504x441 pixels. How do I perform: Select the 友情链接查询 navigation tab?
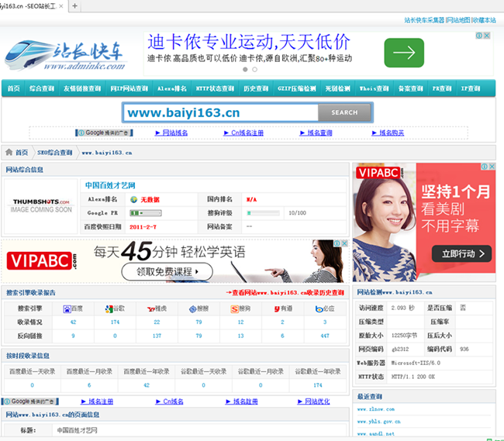[83, 89]
